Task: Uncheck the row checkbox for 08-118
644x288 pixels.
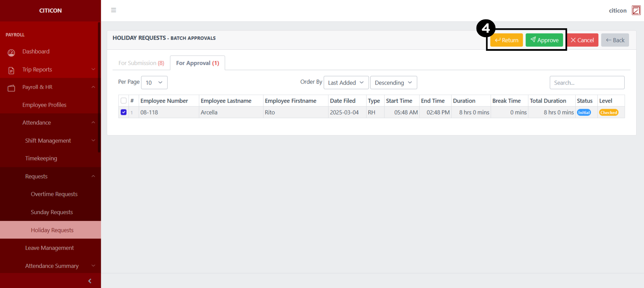Action: click(x=124, y=112)
